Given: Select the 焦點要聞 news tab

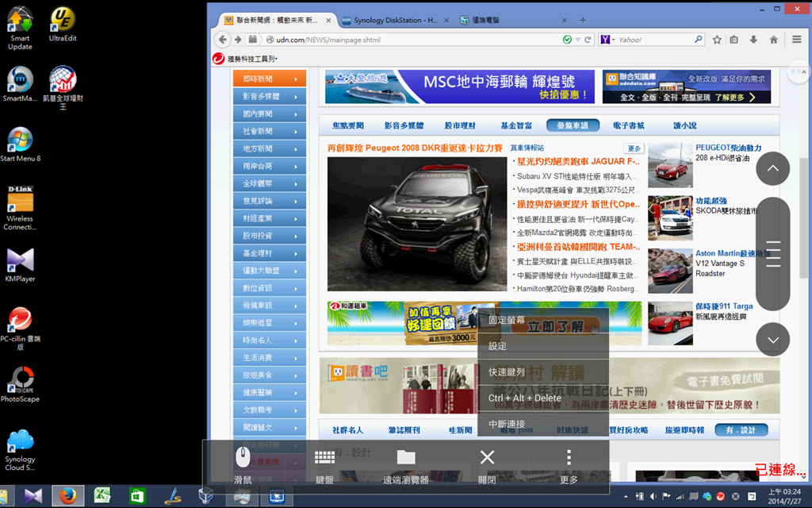Looking at the screenshot, I should click(x=348, y=125).
